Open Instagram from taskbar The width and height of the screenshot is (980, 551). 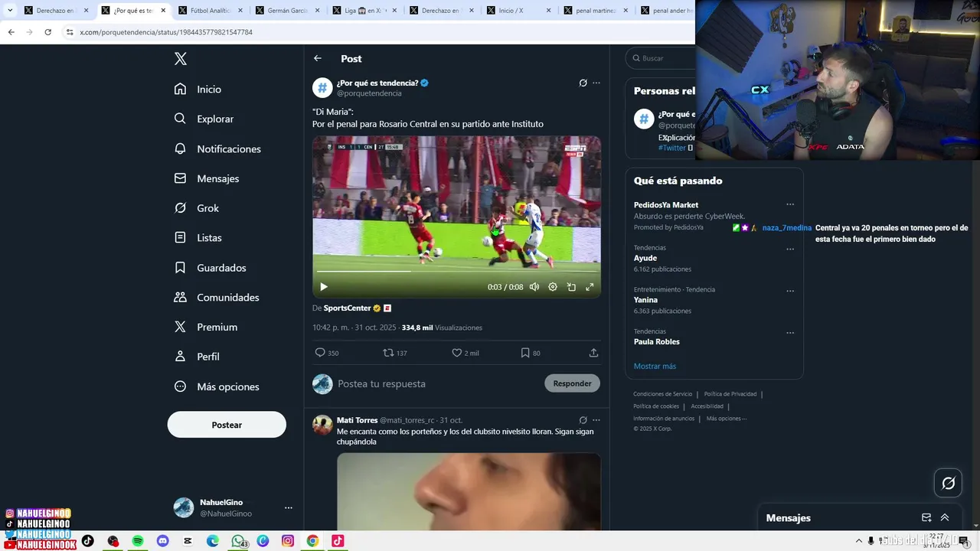point(288,541)
